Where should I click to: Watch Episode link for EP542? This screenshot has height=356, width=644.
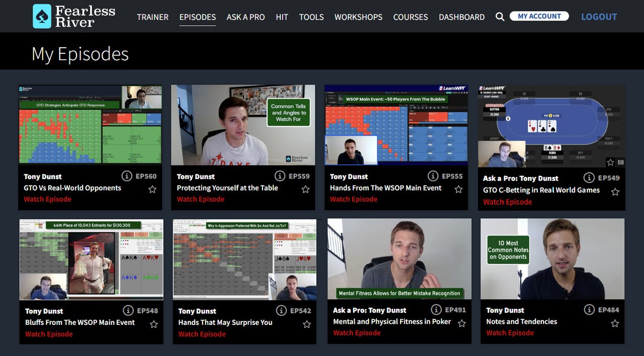(202, 334)
